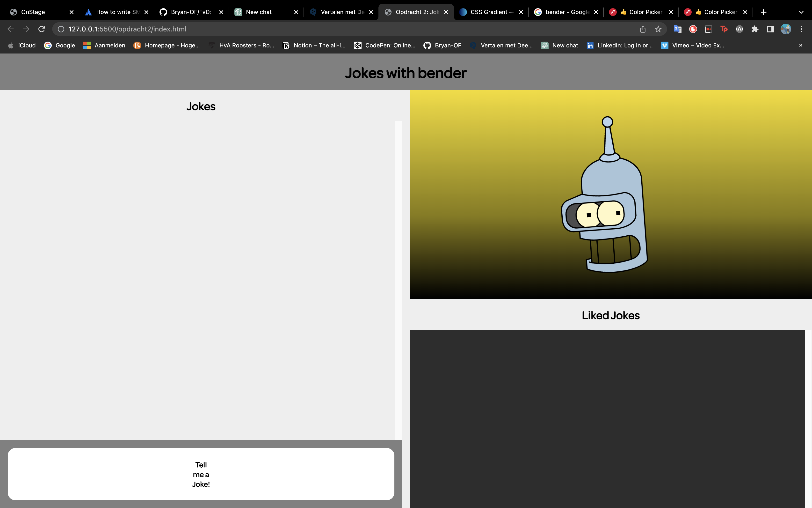Open the Notion – The all-i... bookmark

314,45
